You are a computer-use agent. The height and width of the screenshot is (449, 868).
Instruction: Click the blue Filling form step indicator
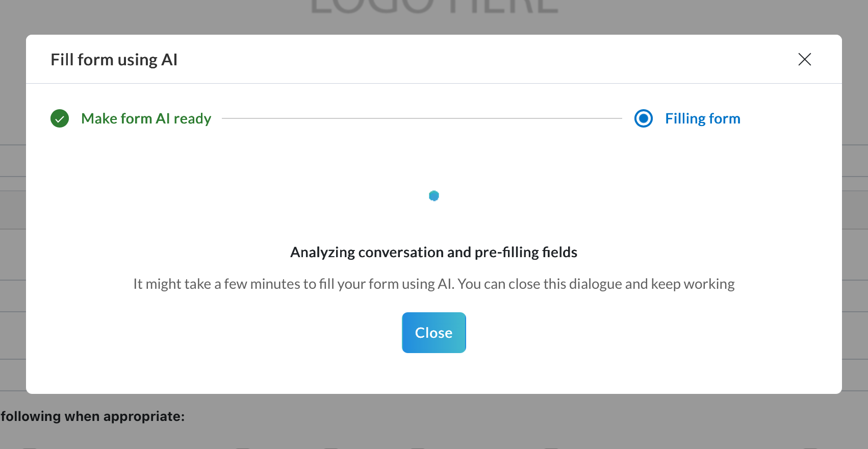pos(643,118)
